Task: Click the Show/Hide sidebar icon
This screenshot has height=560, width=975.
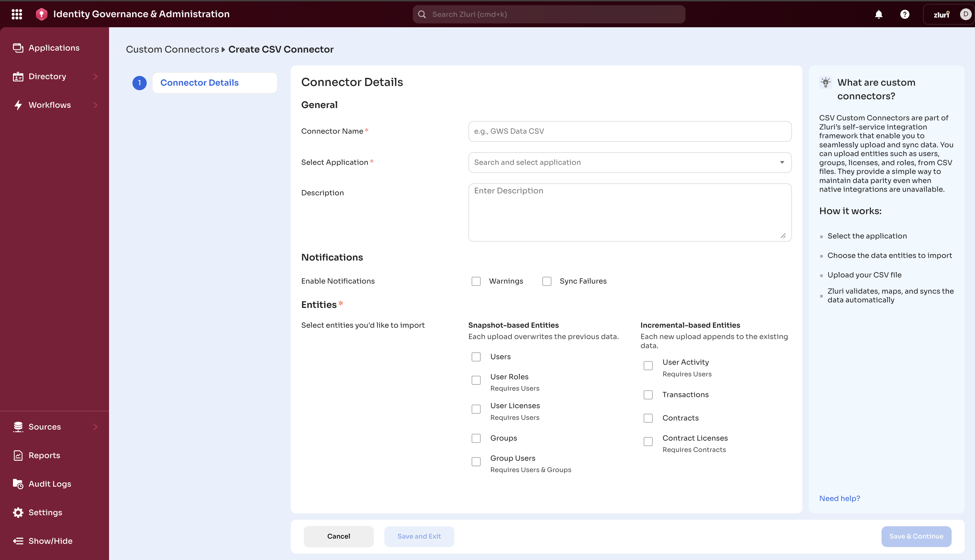Action: click(18, 541)
